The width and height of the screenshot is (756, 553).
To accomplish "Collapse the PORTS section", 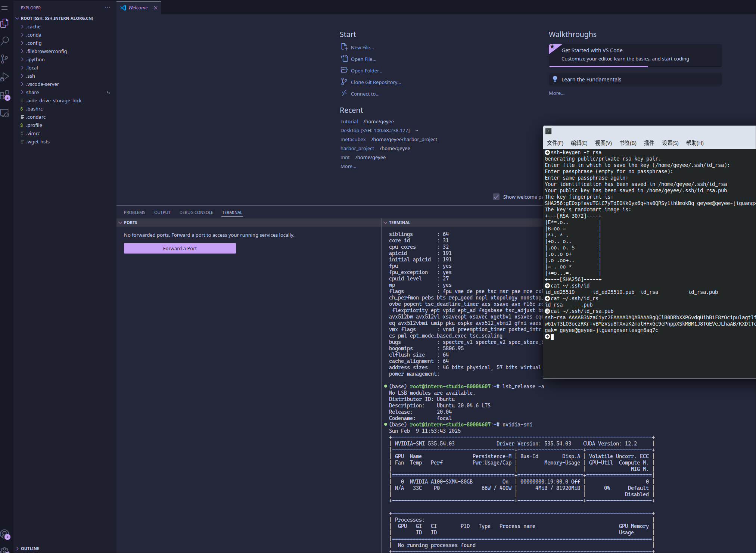I will pos(131,223).
